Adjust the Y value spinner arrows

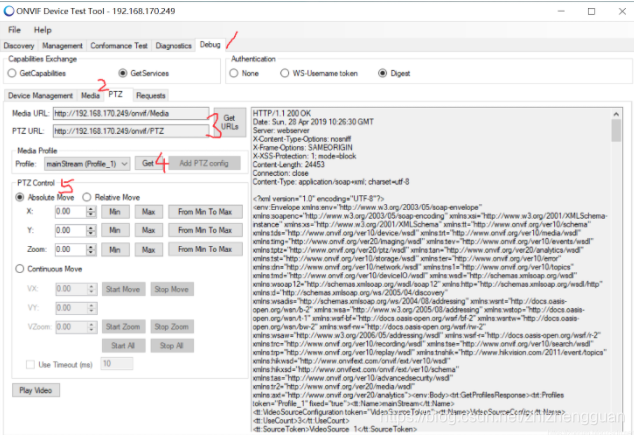coord(91,230)
